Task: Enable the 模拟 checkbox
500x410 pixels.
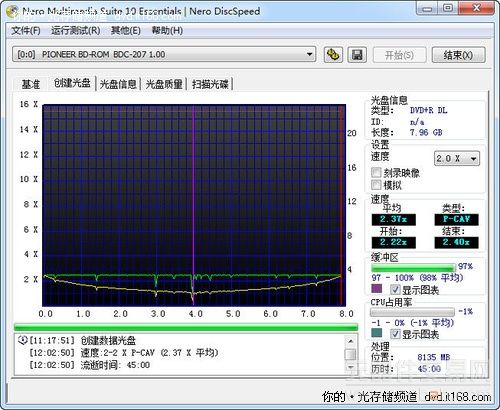Action: [x=376, y=185]
